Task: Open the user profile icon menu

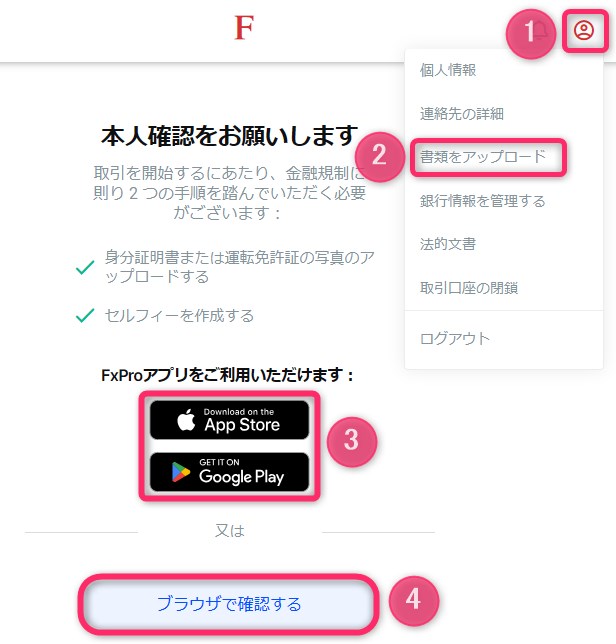Action: click(584, 30)
